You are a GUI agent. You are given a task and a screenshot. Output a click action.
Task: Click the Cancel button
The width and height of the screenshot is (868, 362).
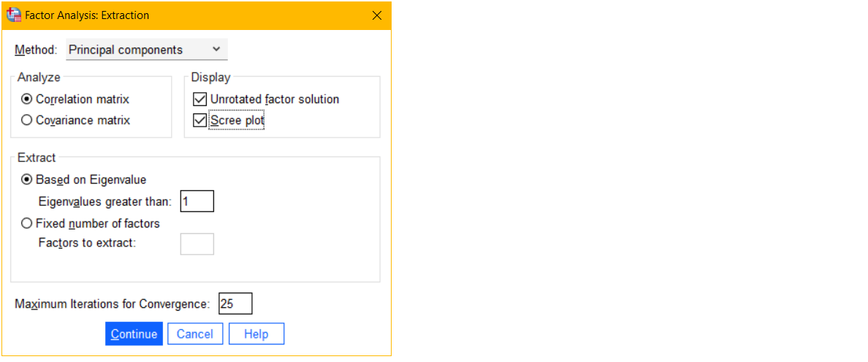pyautogui.click(x=195, y=333)
